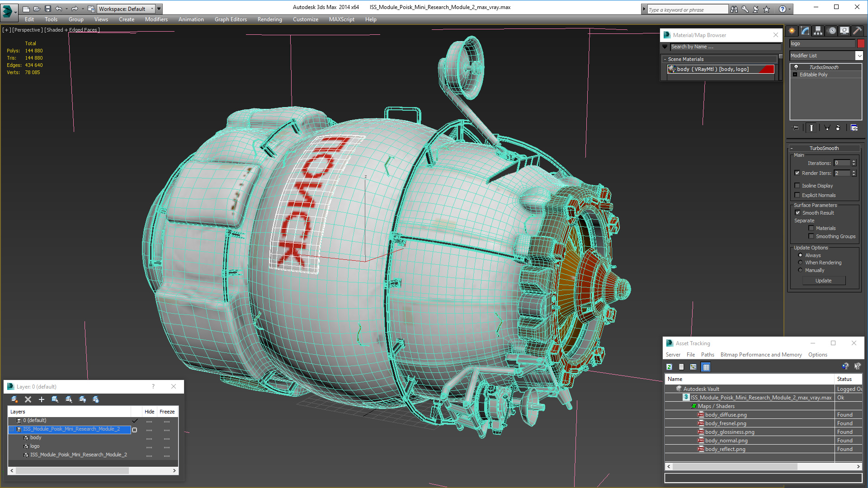Uncheck the Smooth Result checkbox
The width and height of the screenshot is (868, 488).
tap(797, 213)
